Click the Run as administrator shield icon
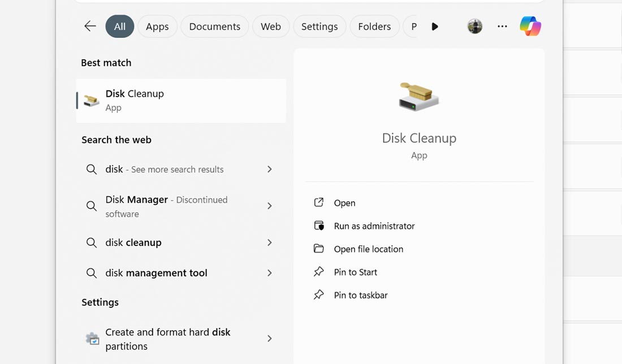The image size is (622, 364). (x=319, y=226)
